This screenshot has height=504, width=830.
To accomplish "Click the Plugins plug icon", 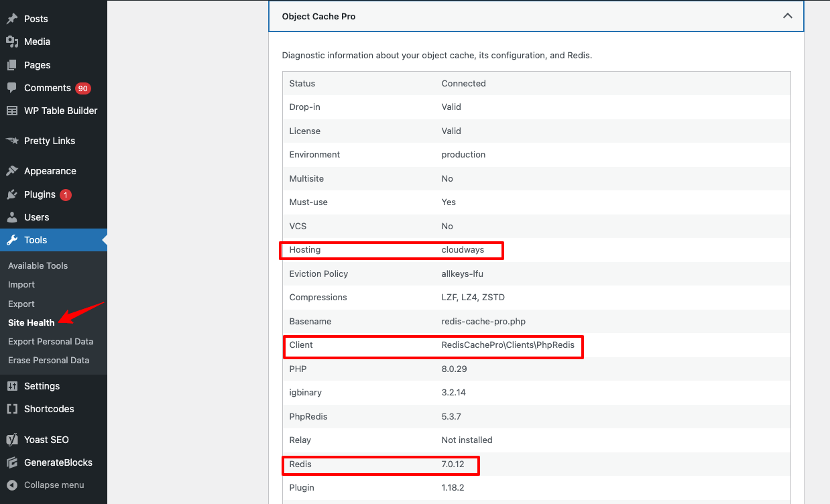I will [x=12, y=194].
